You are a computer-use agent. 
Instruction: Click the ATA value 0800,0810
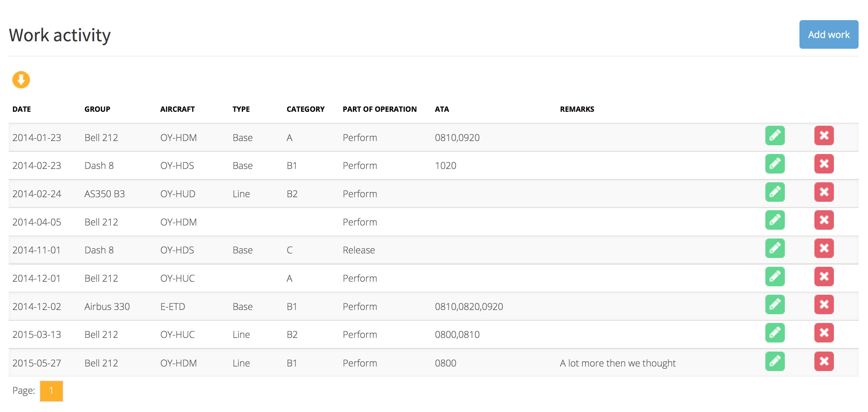[457, 334]
